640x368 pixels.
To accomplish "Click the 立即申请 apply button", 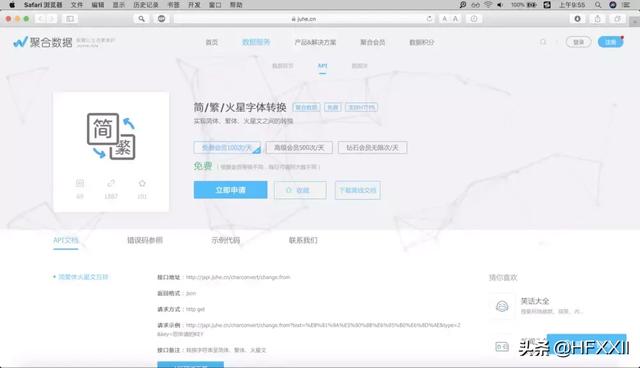I will [x=231, y=190].
